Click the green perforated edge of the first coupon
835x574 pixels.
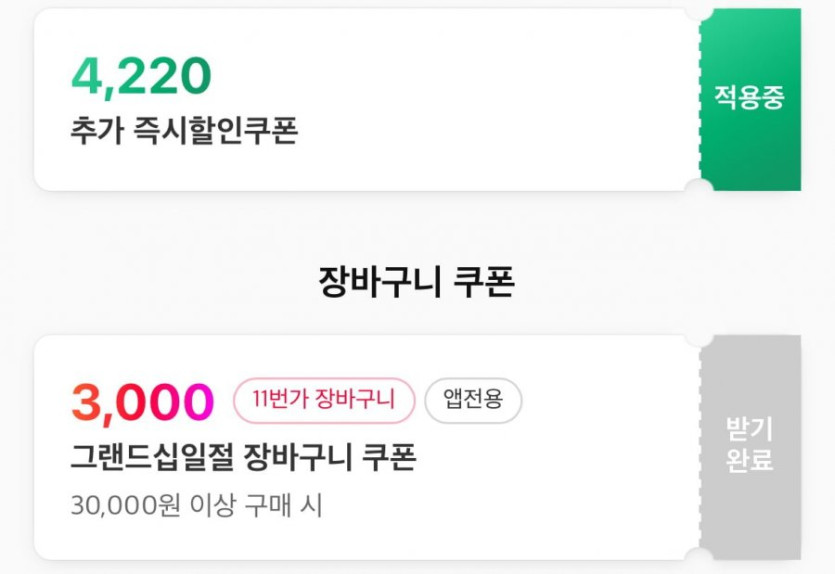pyautogui.click(x=702, y=100)
